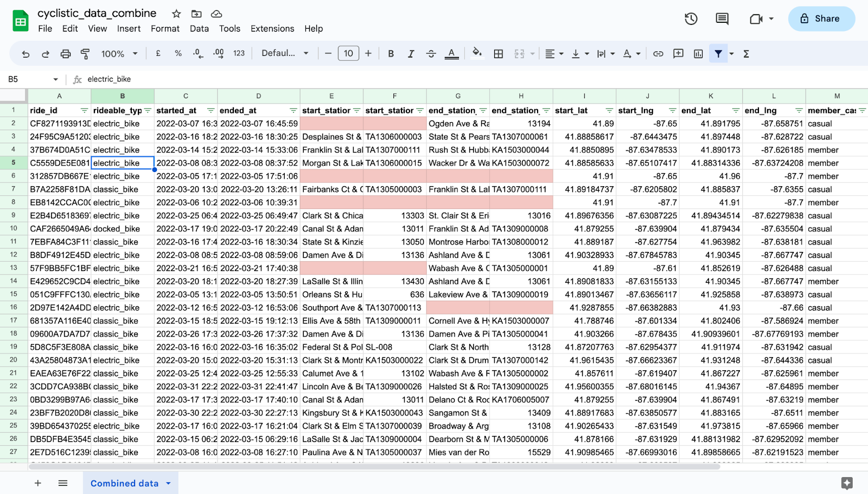Select the Combined data sheet tab

125,483
